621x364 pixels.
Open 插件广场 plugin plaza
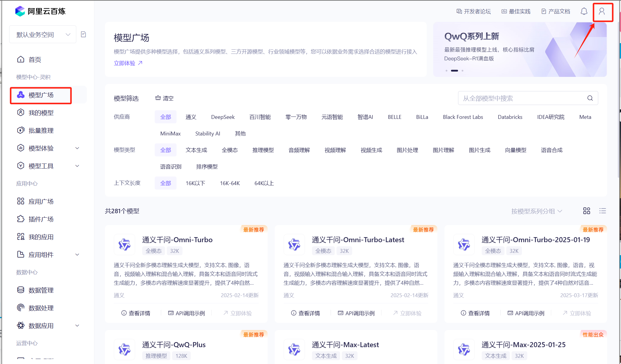tap(41, 219)
